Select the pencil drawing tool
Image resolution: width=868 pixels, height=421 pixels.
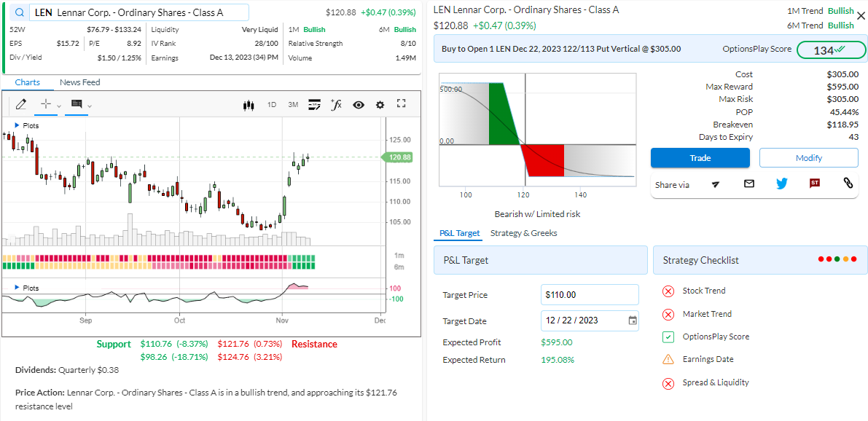21,104
